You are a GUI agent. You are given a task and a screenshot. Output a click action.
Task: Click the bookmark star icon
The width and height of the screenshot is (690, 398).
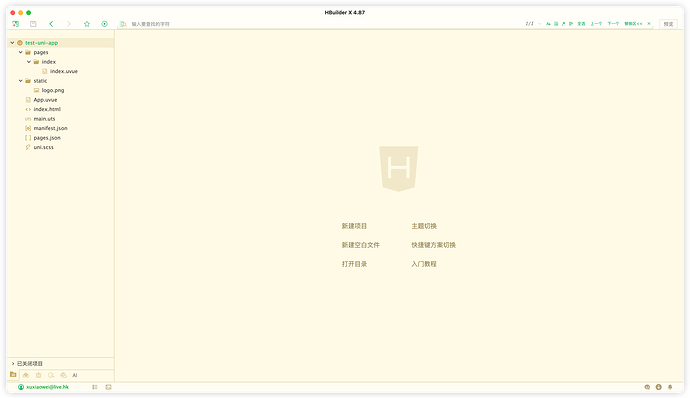click(87, 24)
